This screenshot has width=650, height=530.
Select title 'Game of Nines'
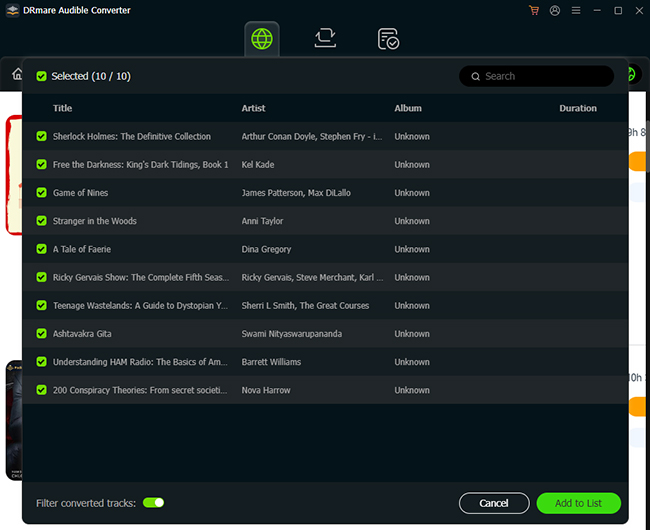pyautogui.click(x=80, y=193)
